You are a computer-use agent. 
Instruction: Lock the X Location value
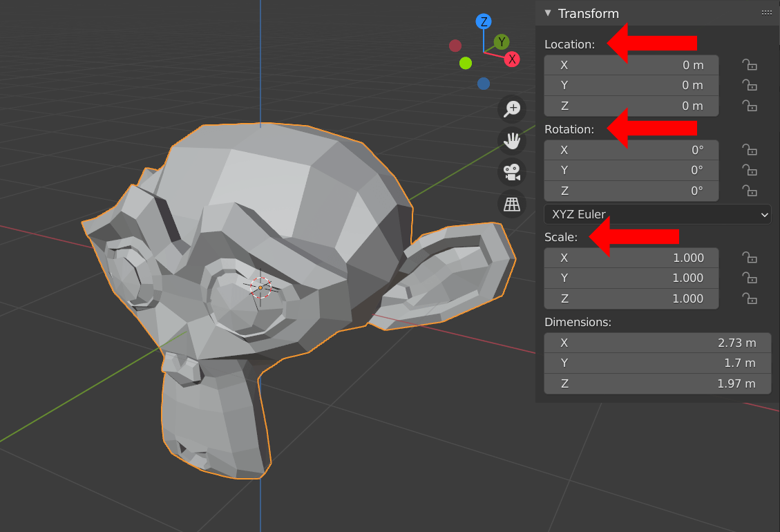pyautogui.click(x=750, y=65)
